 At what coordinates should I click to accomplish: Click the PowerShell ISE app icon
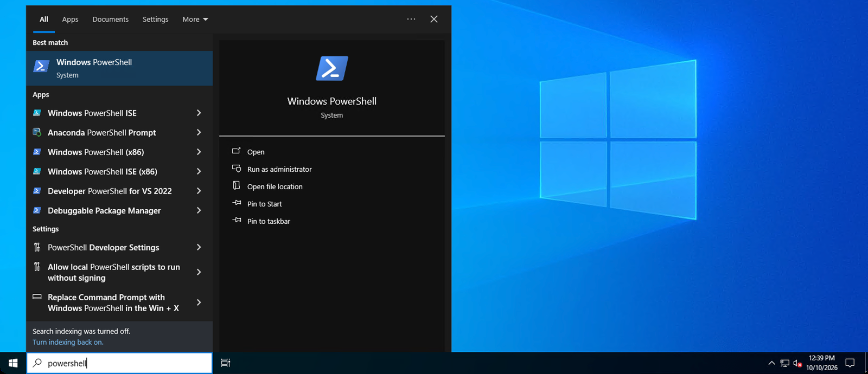tap(37, 113)
